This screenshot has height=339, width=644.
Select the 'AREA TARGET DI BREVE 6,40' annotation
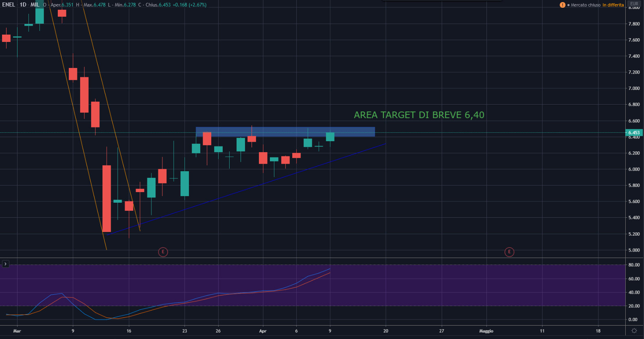pyautogui.click(x=419, y=115)
